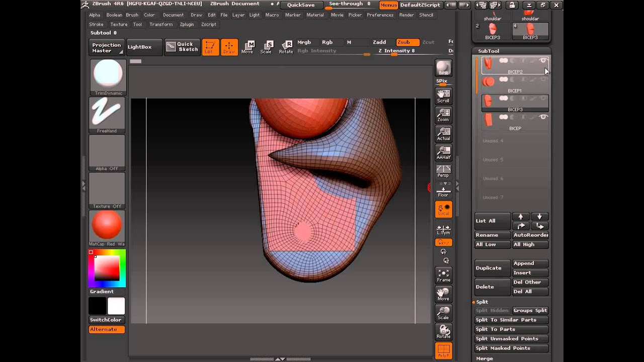Click the Move icon in right shelf
Viewport: 644px width, 362px height.
point(443,294)
